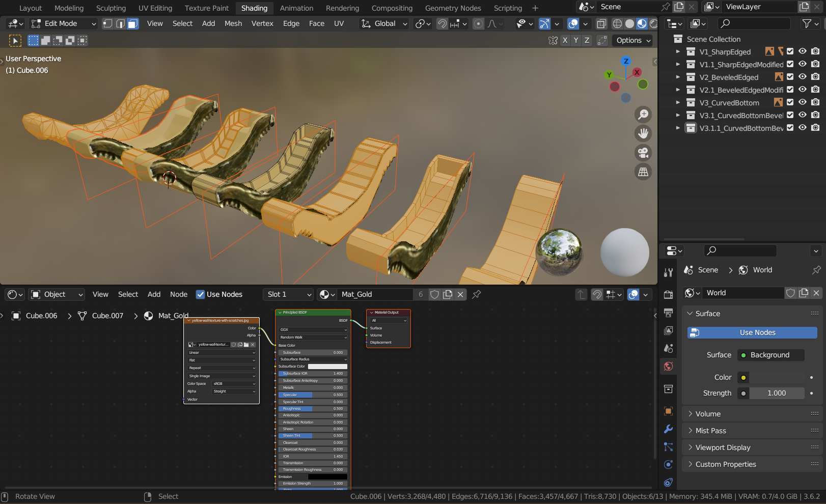Click the pan view hand gizmo
This screenshot has width=826, height=504.
click(x=643, y=133)
